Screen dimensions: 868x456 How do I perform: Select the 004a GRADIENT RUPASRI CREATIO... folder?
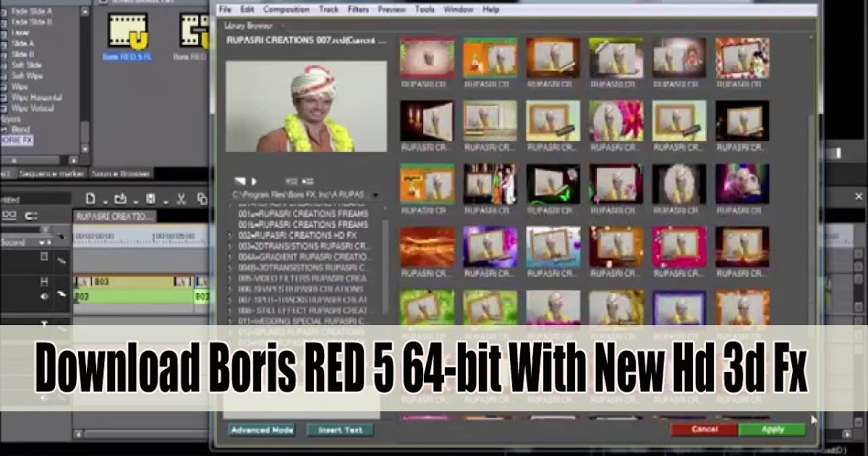click(305, 257)
